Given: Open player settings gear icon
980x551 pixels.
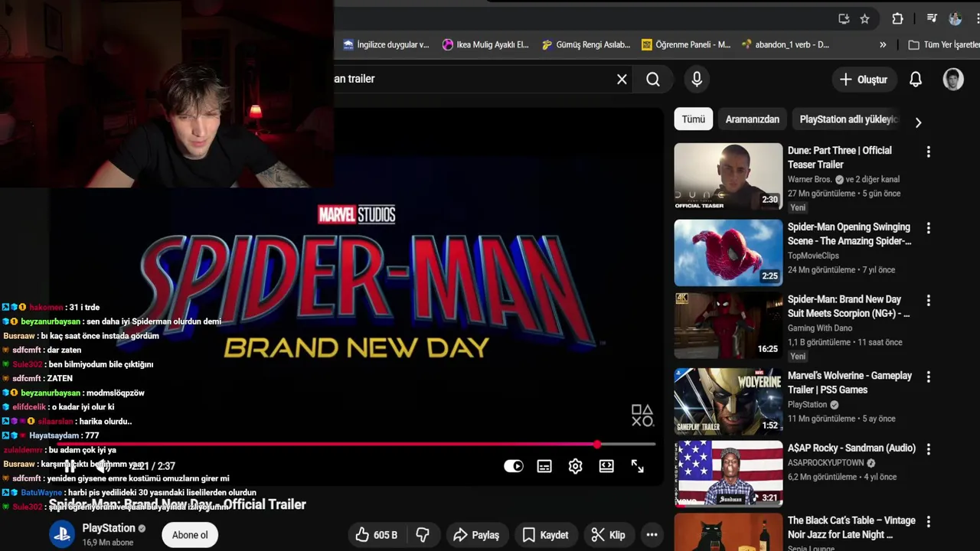Looking at the screenshot, I should tap(575, 466).
